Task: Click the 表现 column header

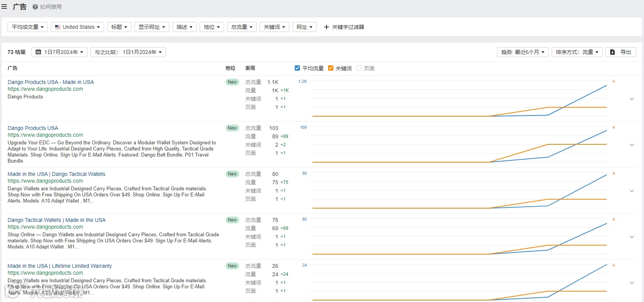Action: pyautogui.click(x=250, y=68)
